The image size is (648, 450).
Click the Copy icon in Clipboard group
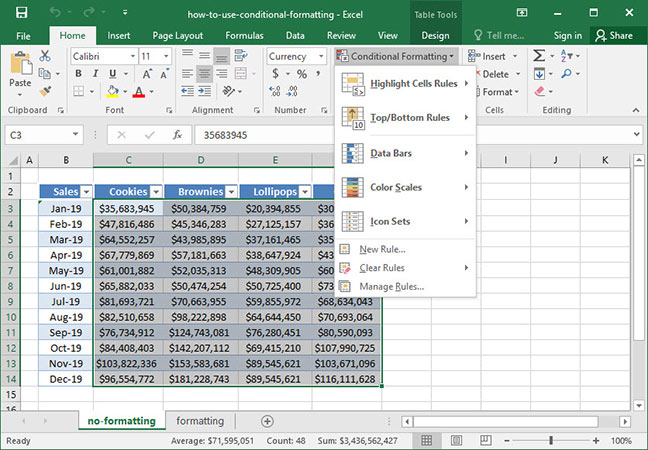[44, 74]
